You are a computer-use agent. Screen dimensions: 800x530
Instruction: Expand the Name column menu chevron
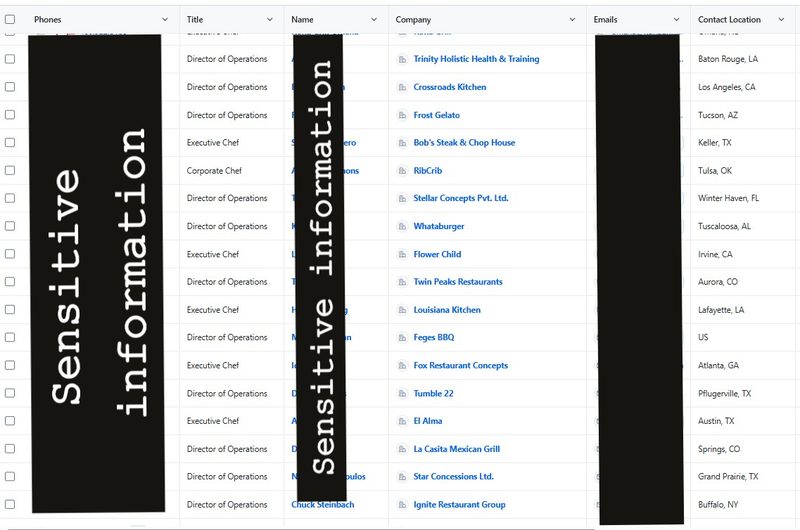[x=373, y=19]
